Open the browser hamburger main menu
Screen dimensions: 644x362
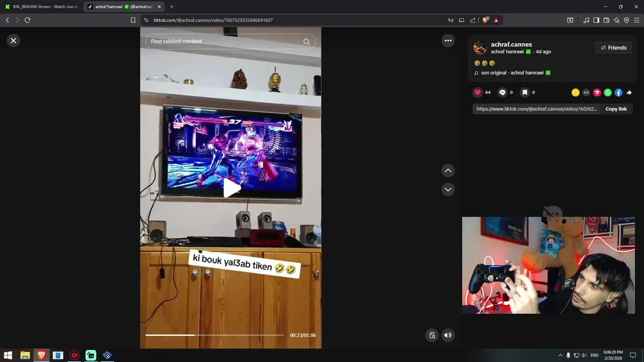636,20
